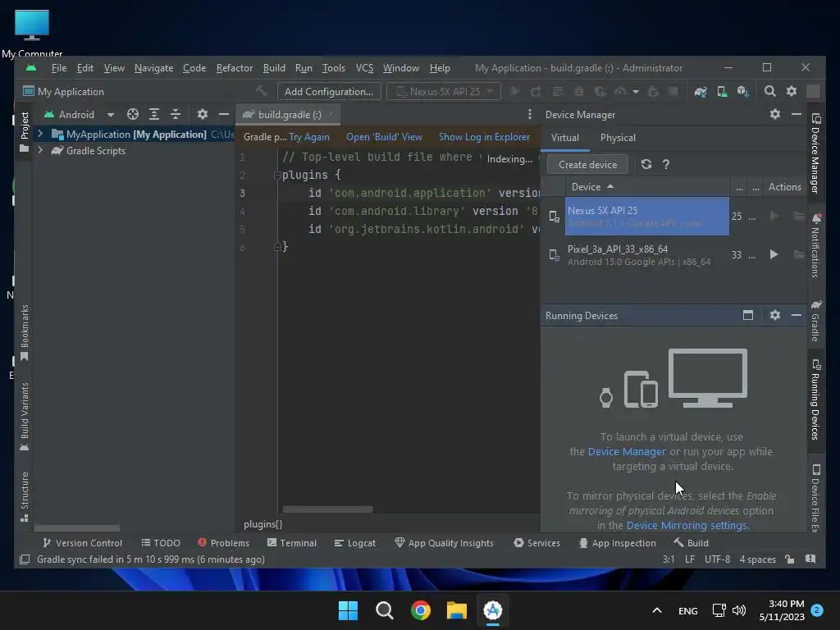Click Open 'Build' View link
Image resolution: width=840 pixels, height=630 pixels.
pyautogui.click(x=384, y=137)
